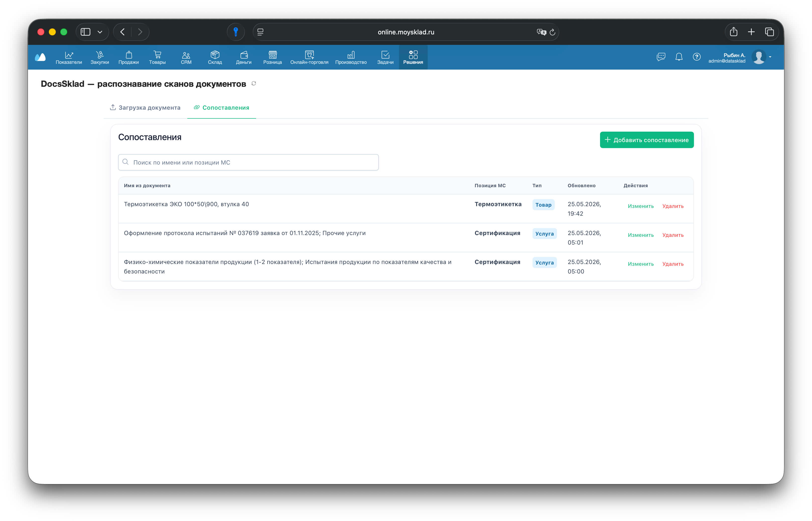The height and width of the screenshot is (521, 812).
Task: Open the support chat icon
Action: click(x=661, y=57)
